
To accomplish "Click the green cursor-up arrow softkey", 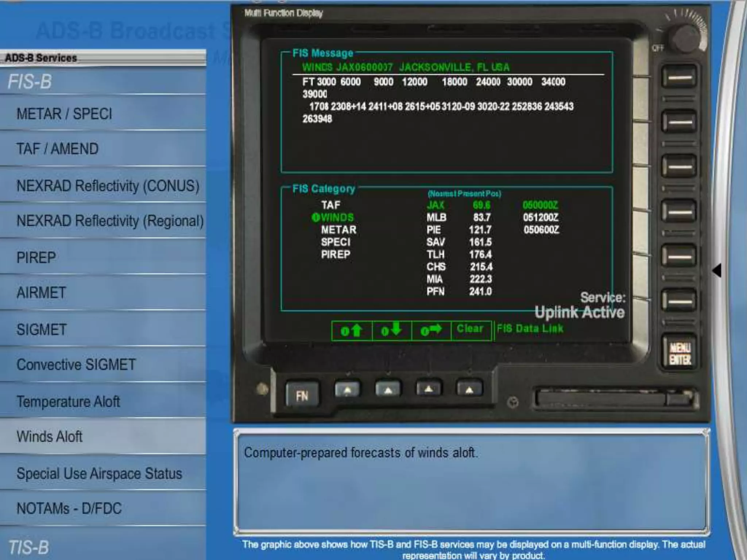I will tap(352, 330).
